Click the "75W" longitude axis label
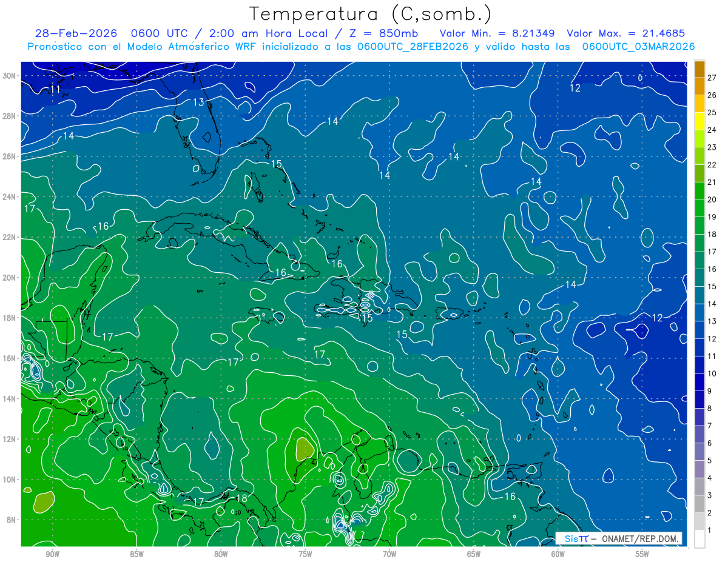The width and height of the screenshot is (728, 562). (305, 554)
